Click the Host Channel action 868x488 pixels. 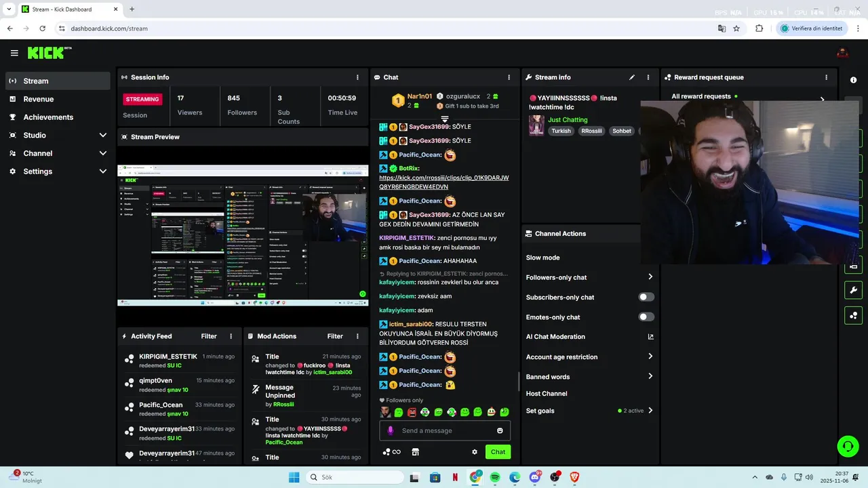coord(547,394)
